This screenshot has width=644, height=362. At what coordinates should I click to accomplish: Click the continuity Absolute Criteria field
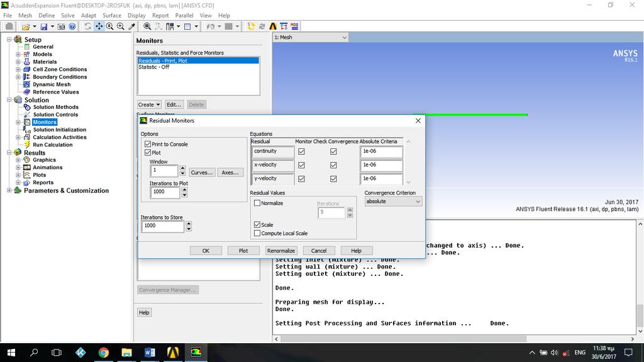[381, 151]
